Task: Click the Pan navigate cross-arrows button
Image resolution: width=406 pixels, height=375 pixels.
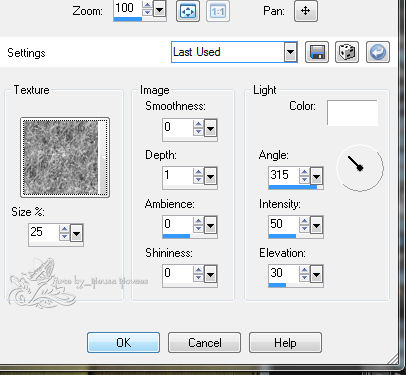Action: click(306, 11)
